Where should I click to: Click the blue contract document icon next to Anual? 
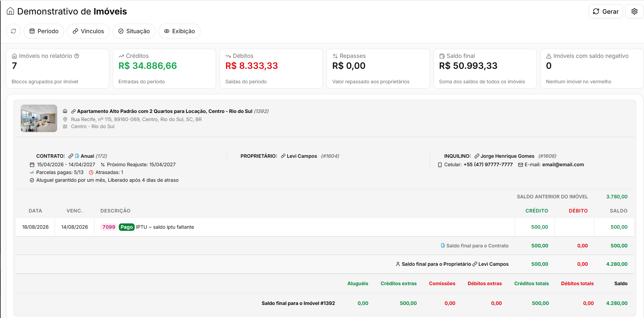(77, 156)
